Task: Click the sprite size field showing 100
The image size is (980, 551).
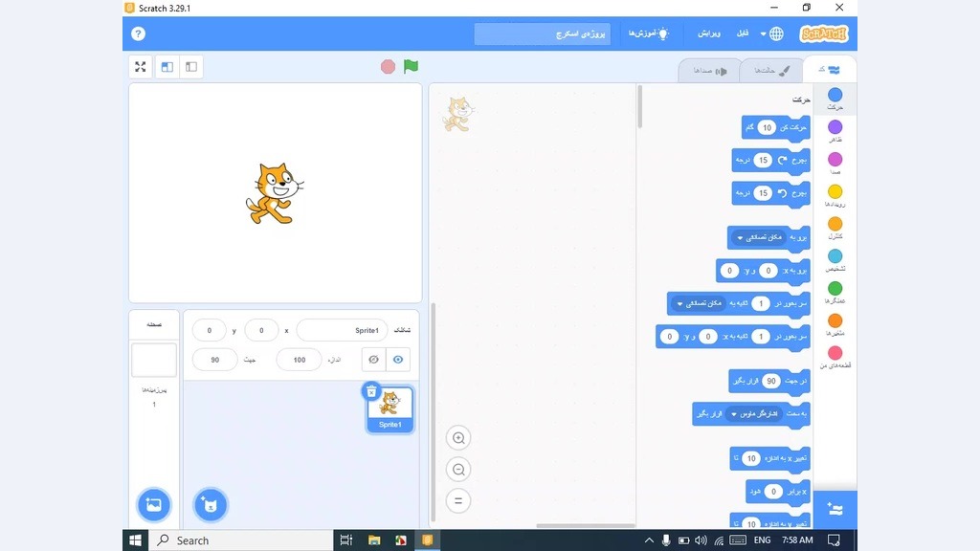Action: (x=299, y=360)
